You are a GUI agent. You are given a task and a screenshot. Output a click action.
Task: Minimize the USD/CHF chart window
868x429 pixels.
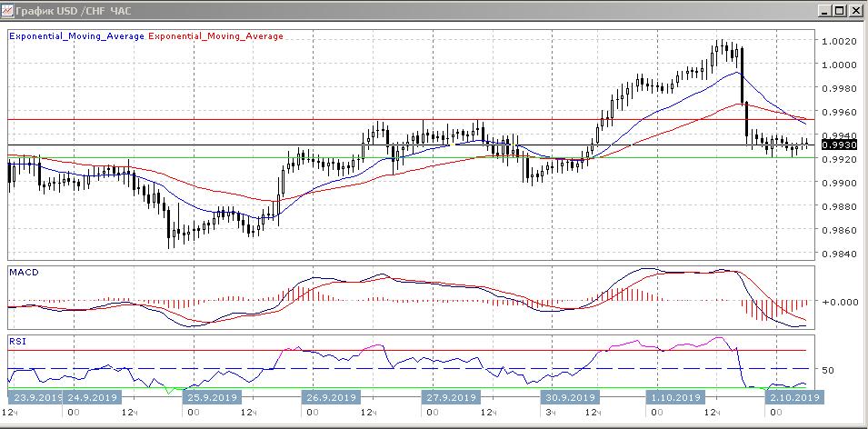pos(824,11)
